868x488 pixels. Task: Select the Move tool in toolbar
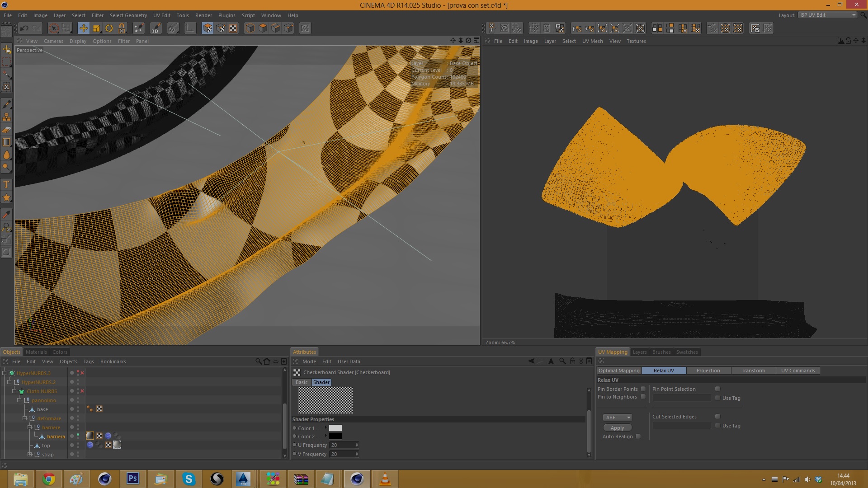[84, 28]
